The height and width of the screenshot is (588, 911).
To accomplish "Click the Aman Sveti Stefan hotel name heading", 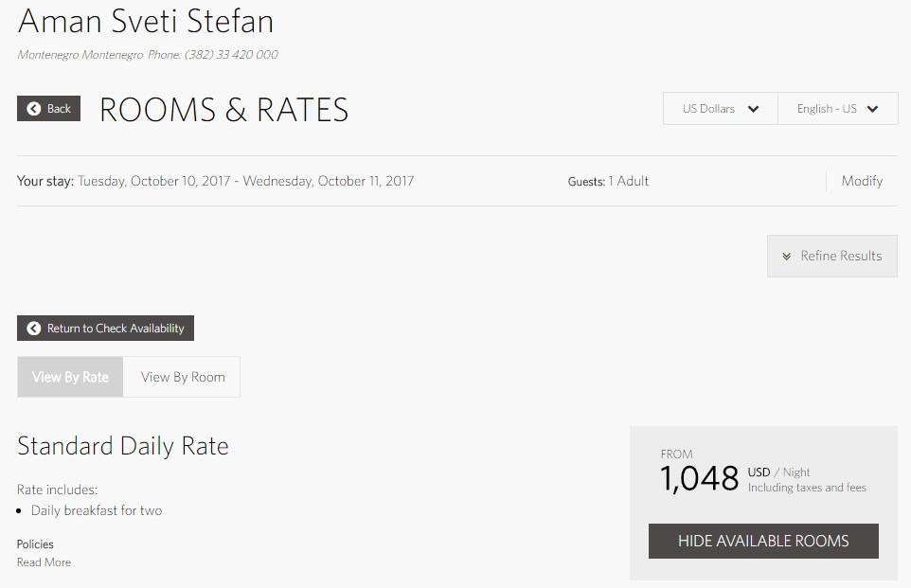I will [x=144, y=20].
